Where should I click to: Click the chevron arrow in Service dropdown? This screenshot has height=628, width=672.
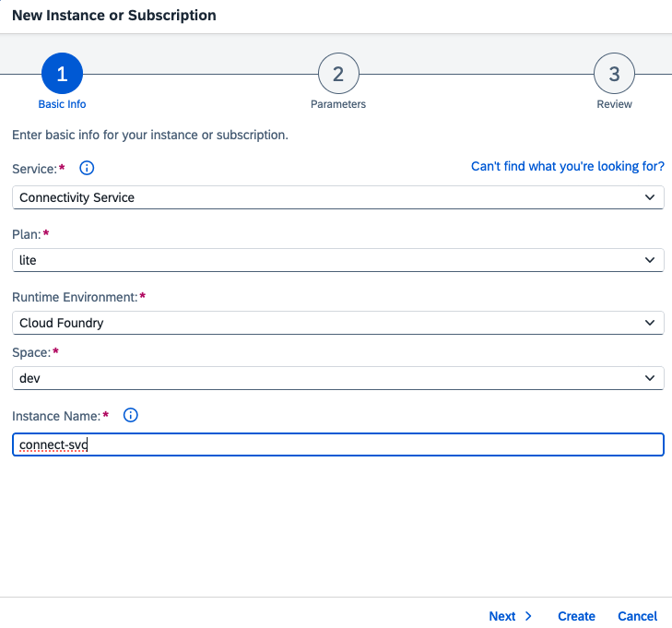pos(651,197)
